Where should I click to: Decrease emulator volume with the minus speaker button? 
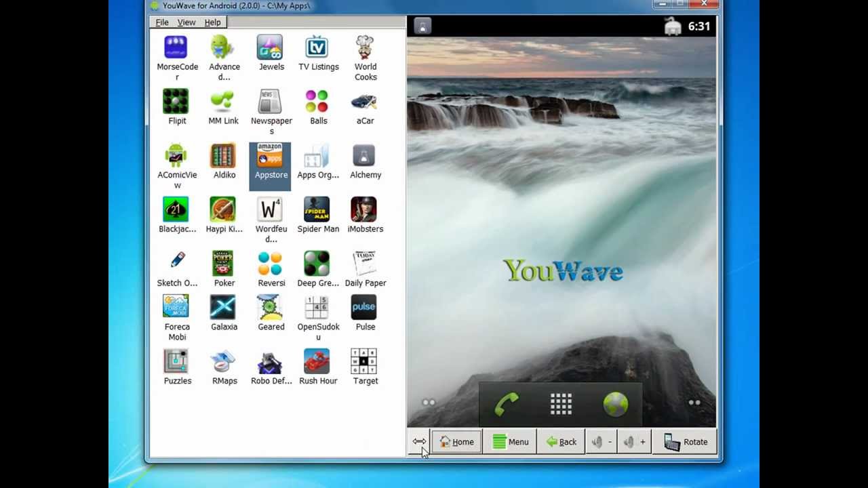point(601,442)
